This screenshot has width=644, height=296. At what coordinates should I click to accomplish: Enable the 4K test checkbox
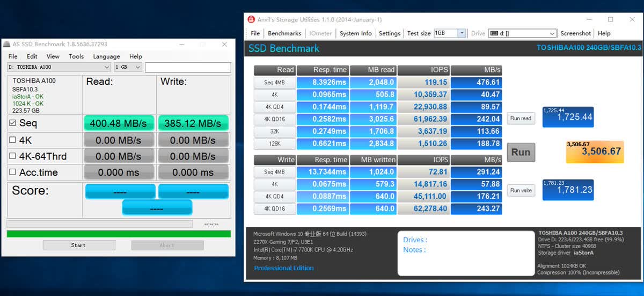tap(13, 140)
